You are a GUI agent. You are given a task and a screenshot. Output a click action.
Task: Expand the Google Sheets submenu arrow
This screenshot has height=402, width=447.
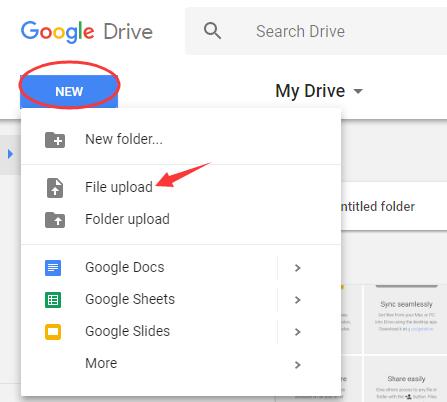298,300
